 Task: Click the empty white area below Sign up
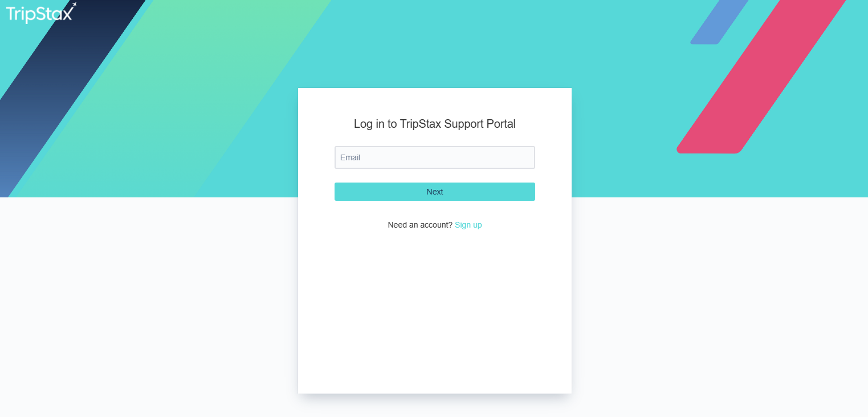[x=434, y=308]
